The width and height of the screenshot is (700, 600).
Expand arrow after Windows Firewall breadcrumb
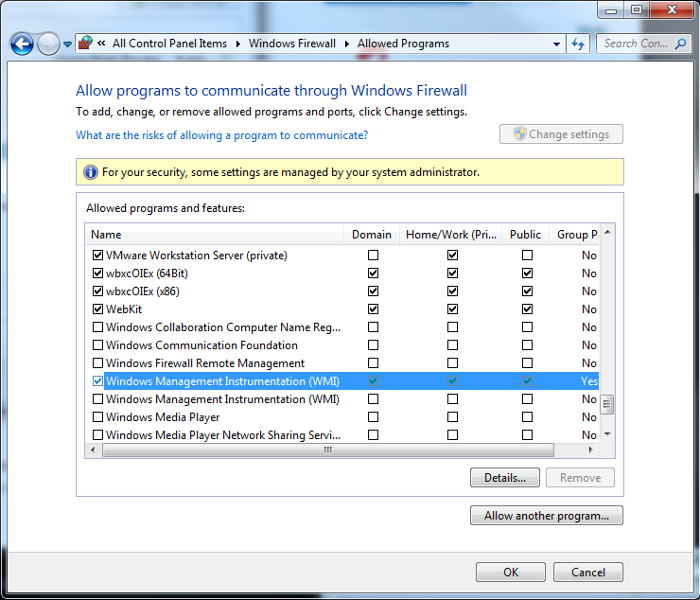[346, 44]
